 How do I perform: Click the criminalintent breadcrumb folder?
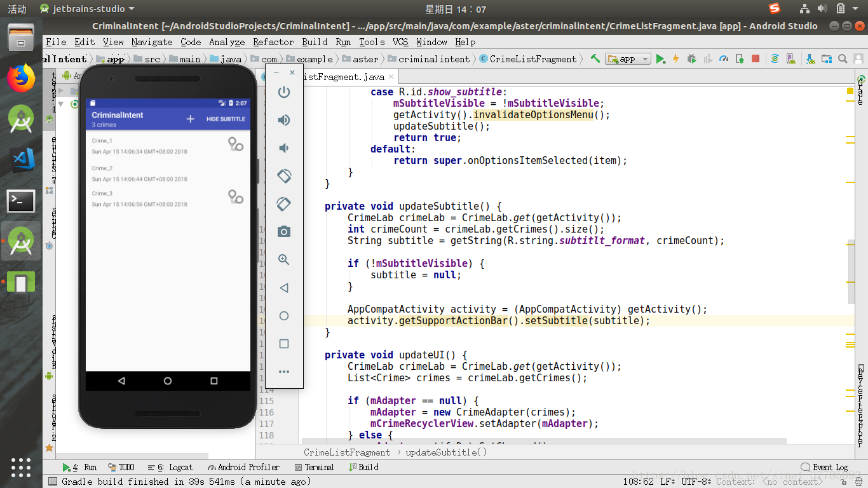click(429, 59)
